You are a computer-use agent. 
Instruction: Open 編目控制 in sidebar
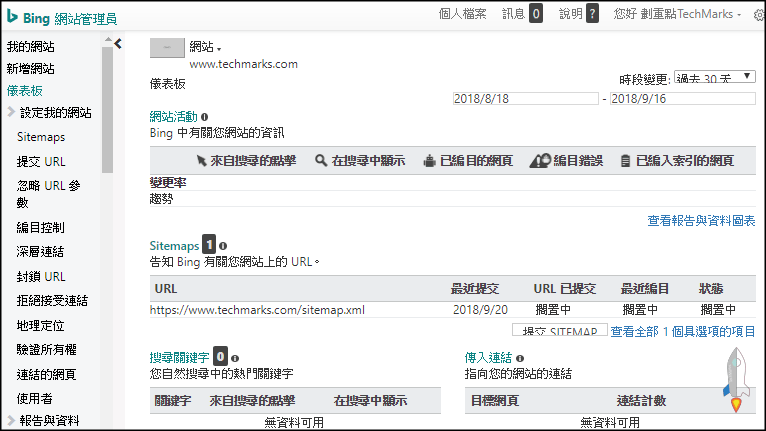coord(40,228)
